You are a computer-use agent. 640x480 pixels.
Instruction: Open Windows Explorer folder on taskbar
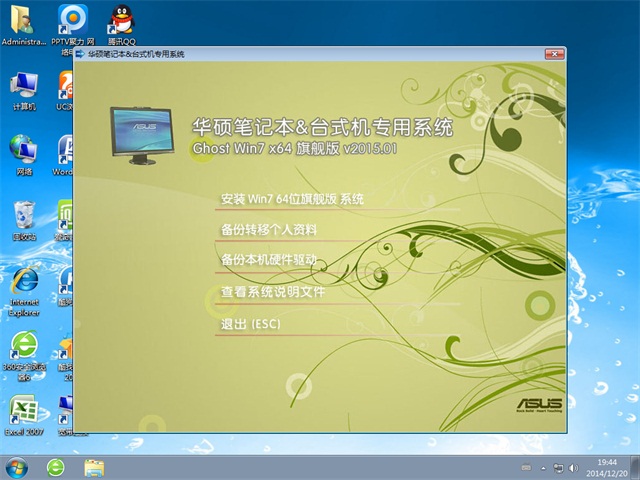[94, 467]
